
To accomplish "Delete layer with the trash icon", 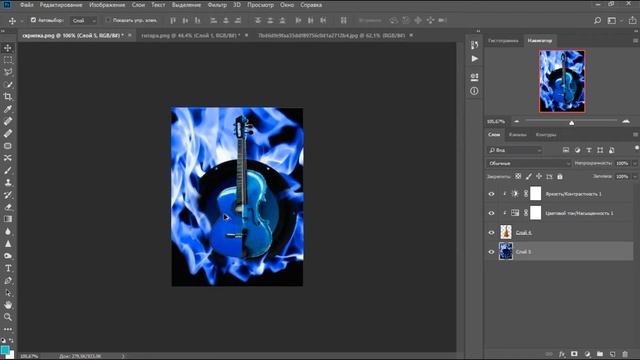I will coord(625,354).
